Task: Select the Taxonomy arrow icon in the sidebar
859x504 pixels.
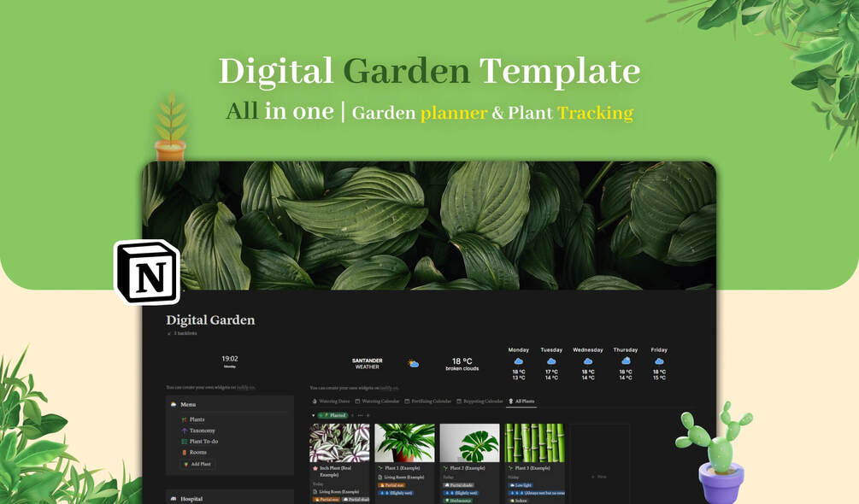Action: [x=185, y=431]
